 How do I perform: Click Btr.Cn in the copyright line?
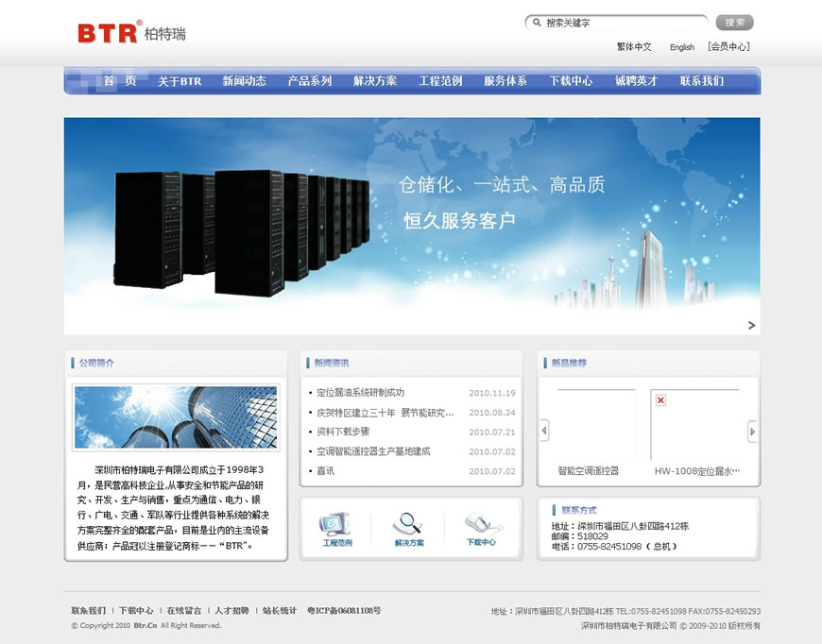pos(146,625)
